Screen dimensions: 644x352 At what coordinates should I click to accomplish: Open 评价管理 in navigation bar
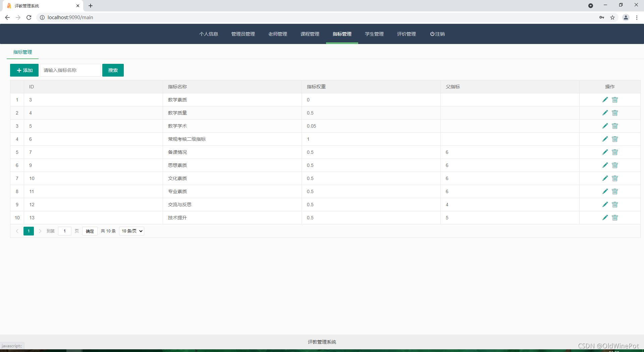(407, 34)
